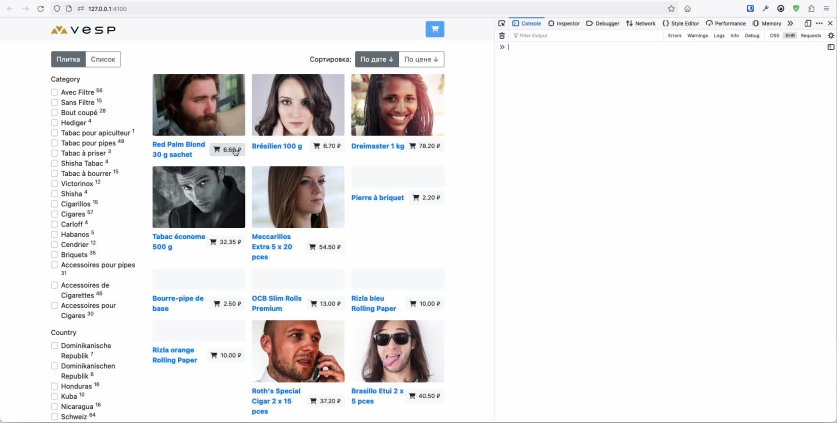This screenshot has width=837, height=423.
Task: Open console settings gear icon
Action: click(x=831, y=36)
